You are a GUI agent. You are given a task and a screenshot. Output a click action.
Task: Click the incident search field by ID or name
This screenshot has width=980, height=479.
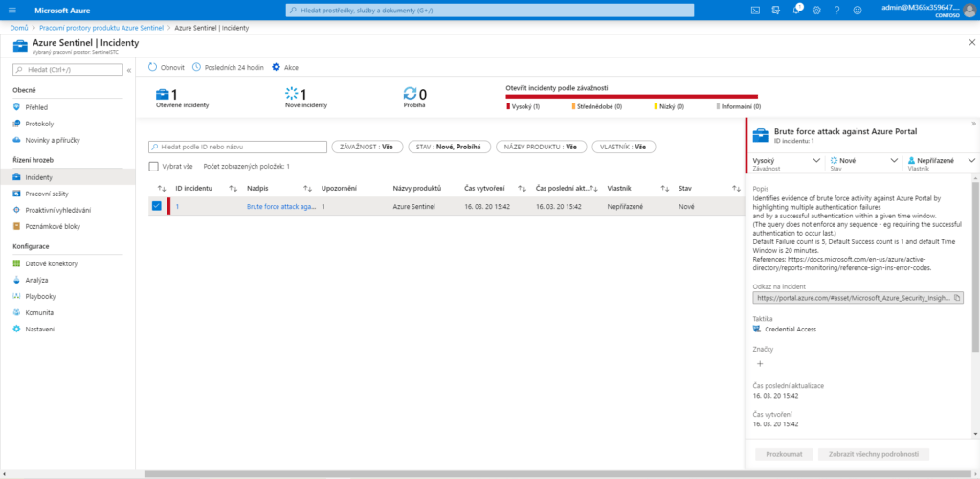(x=239, y=148)
